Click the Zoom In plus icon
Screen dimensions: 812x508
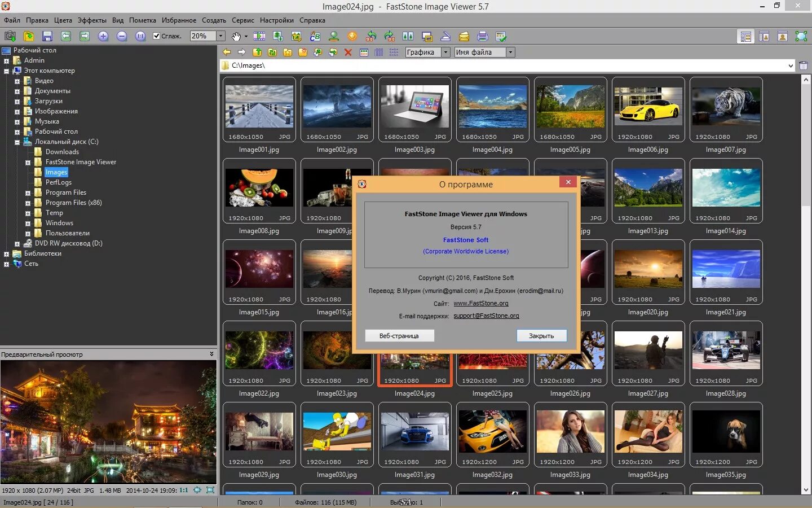click(103, 36)
